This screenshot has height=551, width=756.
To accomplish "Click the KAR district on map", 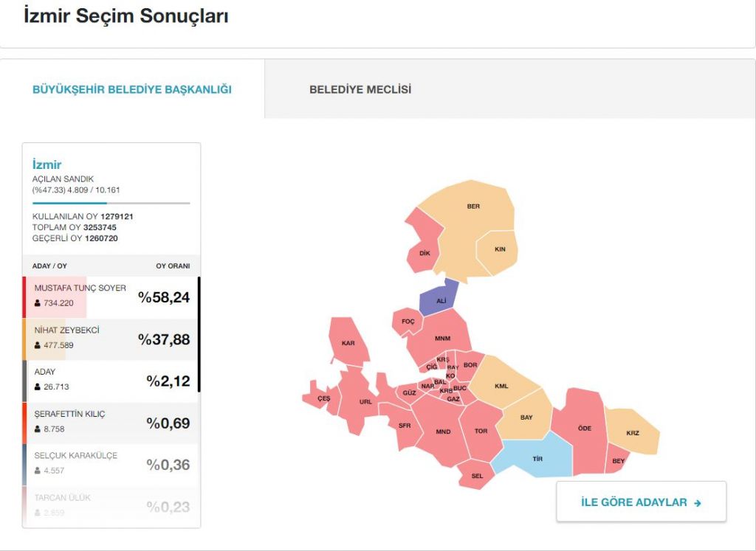I will 348,342.
